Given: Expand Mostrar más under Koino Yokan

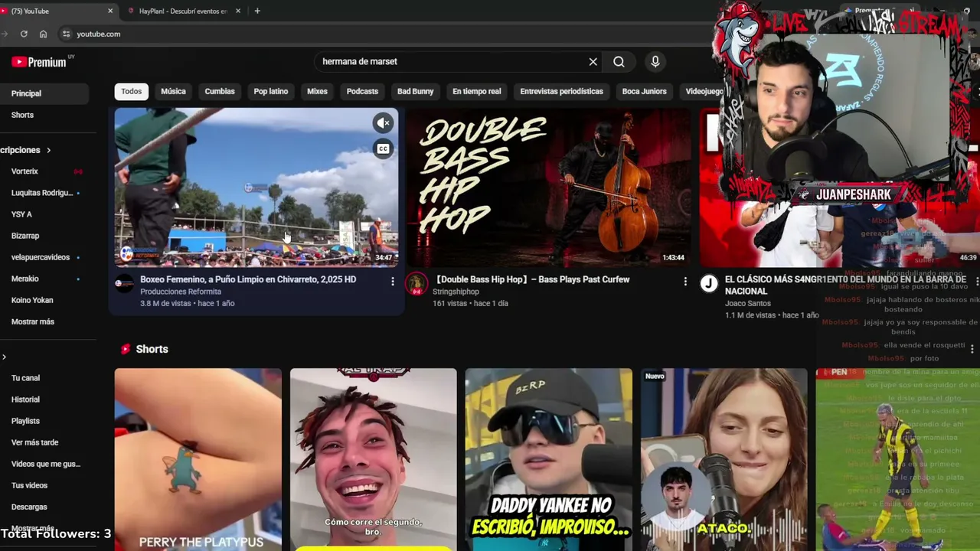Looking at the screenshot, I should tap(33, 321).
